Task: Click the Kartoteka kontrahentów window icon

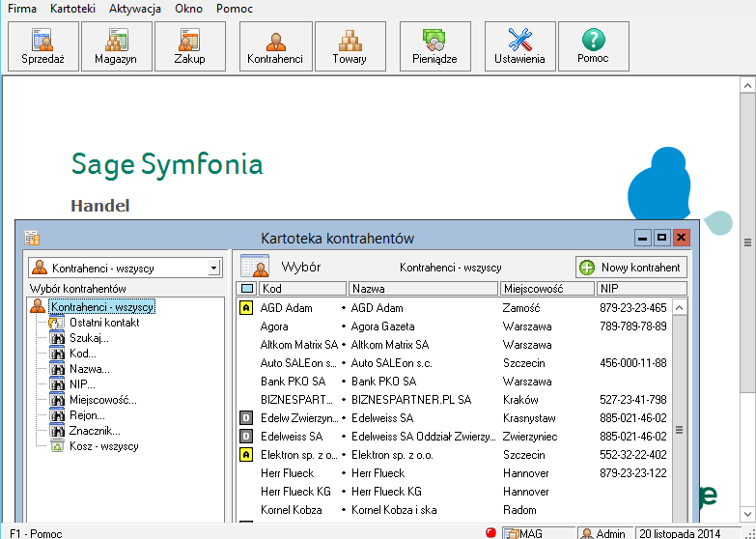Action: pos(32,238)
